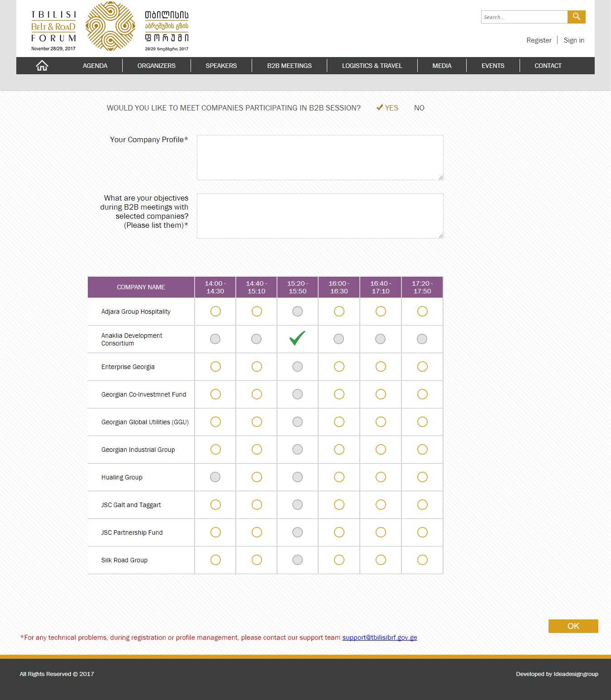The image size is (611, 700).
Task: Click the Georgian Co-Investmnet Fund company name
Action: pyautogui.click(x=144, y=394)
